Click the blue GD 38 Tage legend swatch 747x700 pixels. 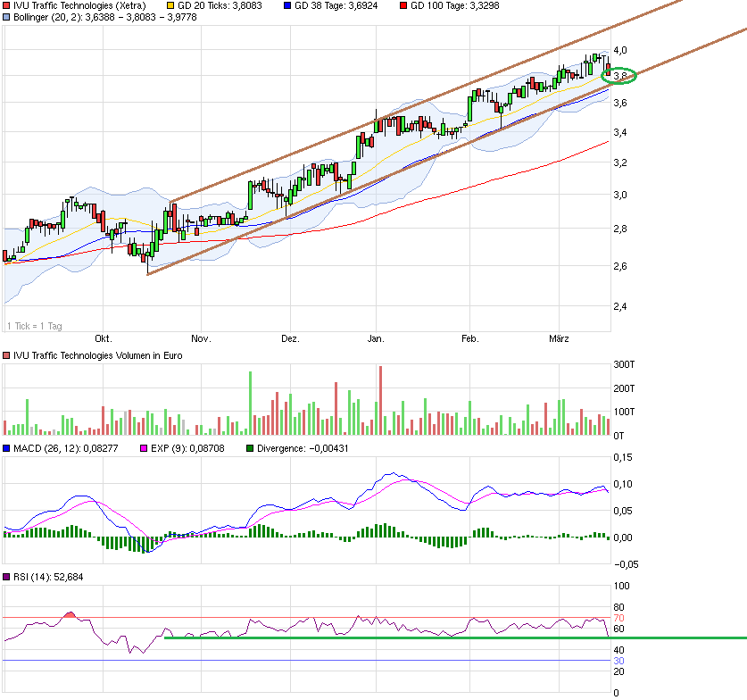tap(286, 6)
